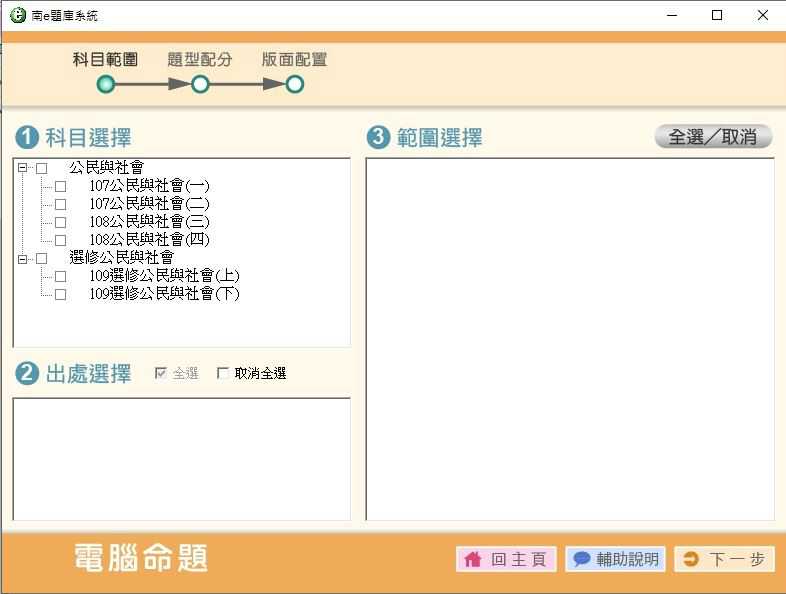Viewport: 786px width, 594px height.
Task: Go to the 版面配置 step label
Action: (294, 59)
